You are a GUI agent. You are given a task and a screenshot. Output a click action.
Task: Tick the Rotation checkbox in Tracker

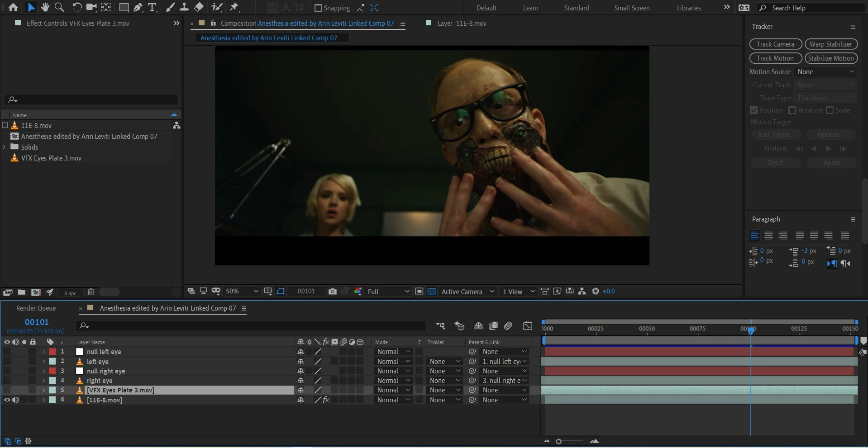coord(792,110)
